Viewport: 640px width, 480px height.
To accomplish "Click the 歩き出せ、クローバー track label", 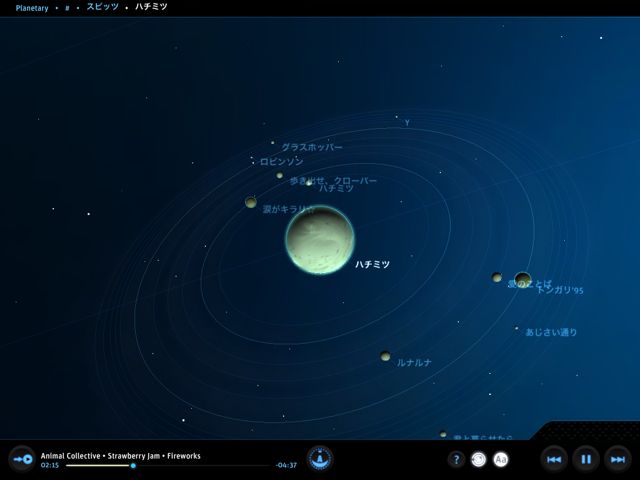I will 333,180.
